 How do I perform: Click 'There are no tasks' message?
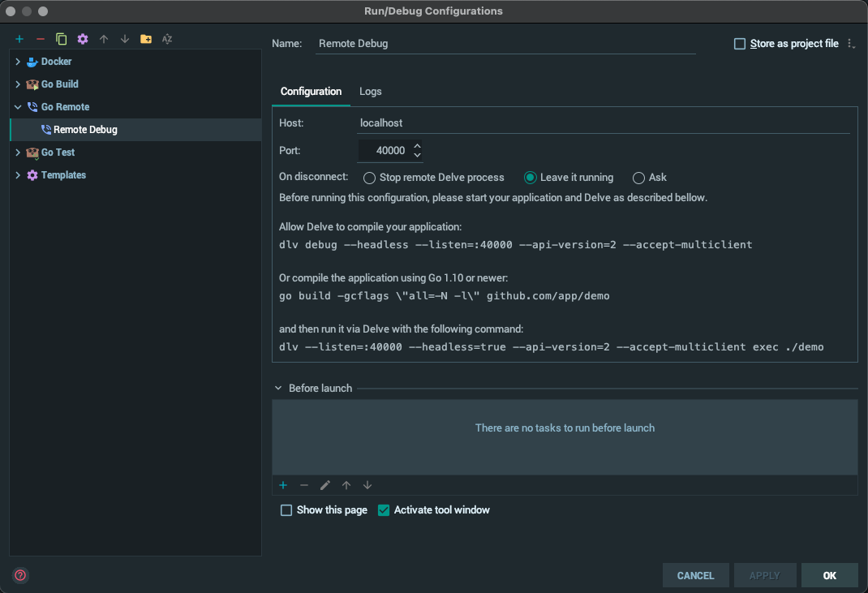click(565, 428)
